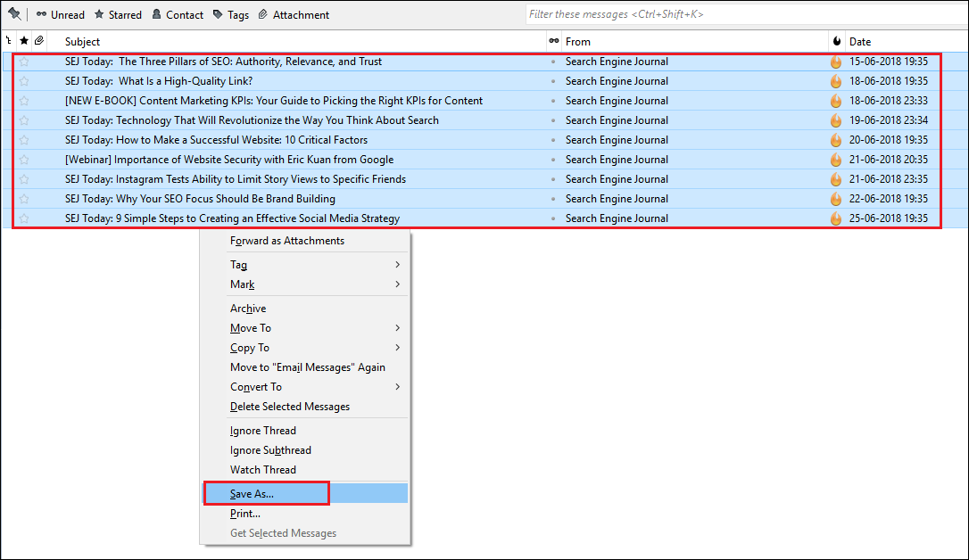Star the What Is a High-Quality Link message
This screenshot has height=560, width=969.
pyautogui.click(x=24, y=81)
